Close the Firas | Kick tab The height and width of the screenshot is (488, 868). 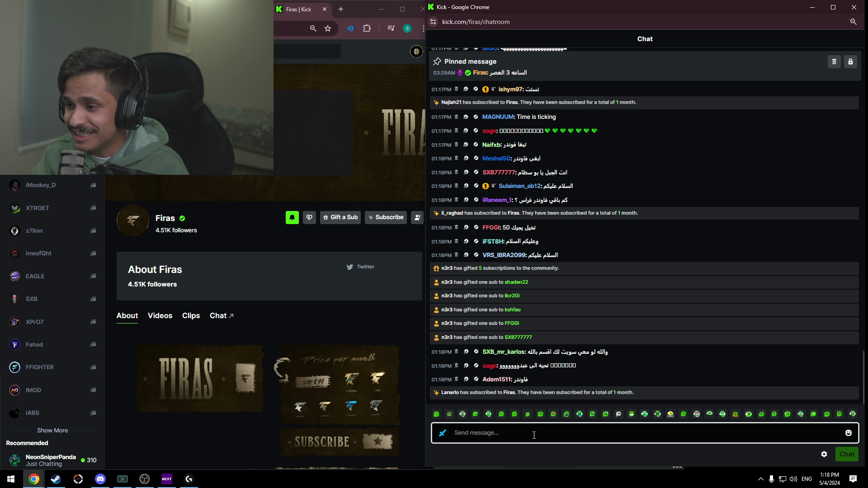pyautogui.click(x=324, y=9)
